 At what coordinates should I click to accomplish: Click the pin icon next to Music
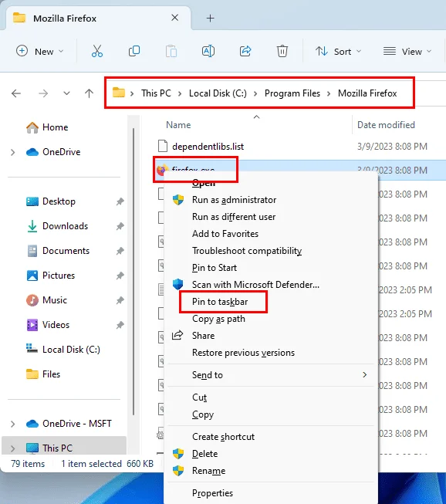[120, 300]
